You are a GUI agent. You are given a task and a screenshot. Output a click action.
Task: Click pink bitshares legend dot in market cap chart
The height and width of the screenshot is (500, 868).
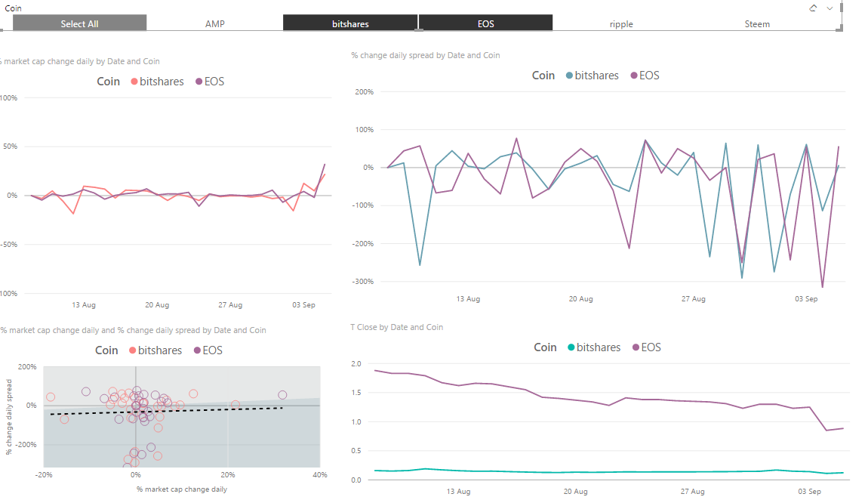[x=134, y=82]
